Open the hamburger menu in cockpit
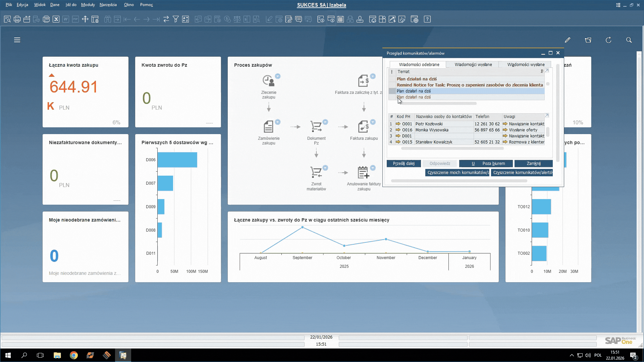This screenshot has width=644, height=362. click(x=17, y=40)
